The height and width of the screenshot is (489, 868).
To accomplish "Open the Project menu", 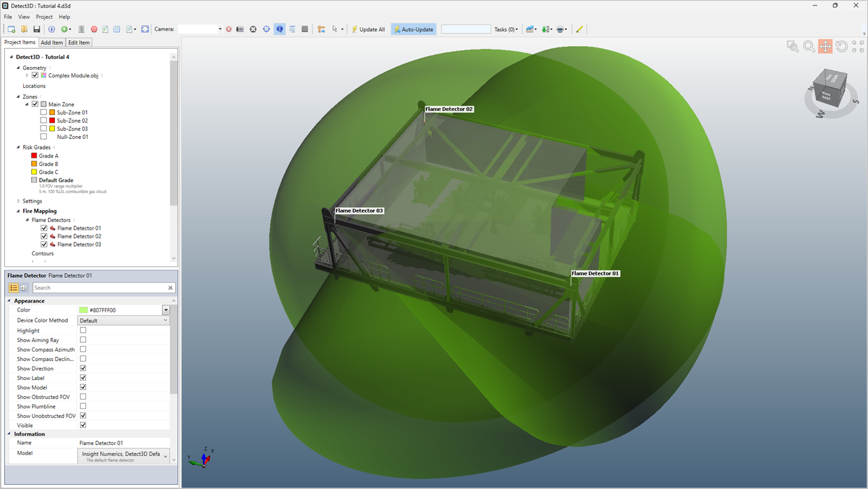I will click(x=44, y=17).
